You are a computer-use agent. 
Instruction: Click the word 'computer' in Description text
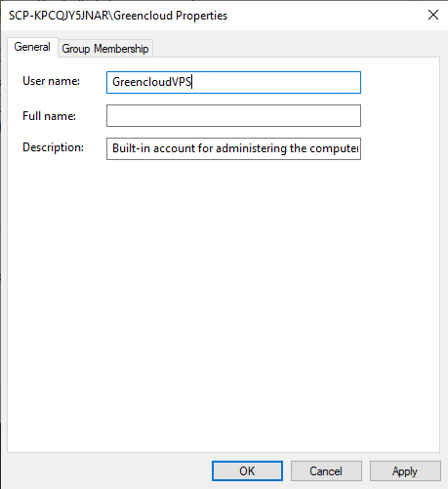pos(334,148)
